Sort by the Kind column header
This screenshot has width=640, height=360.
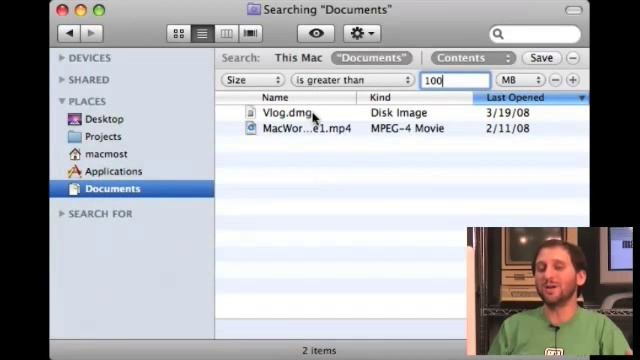(x=415, y=98)
